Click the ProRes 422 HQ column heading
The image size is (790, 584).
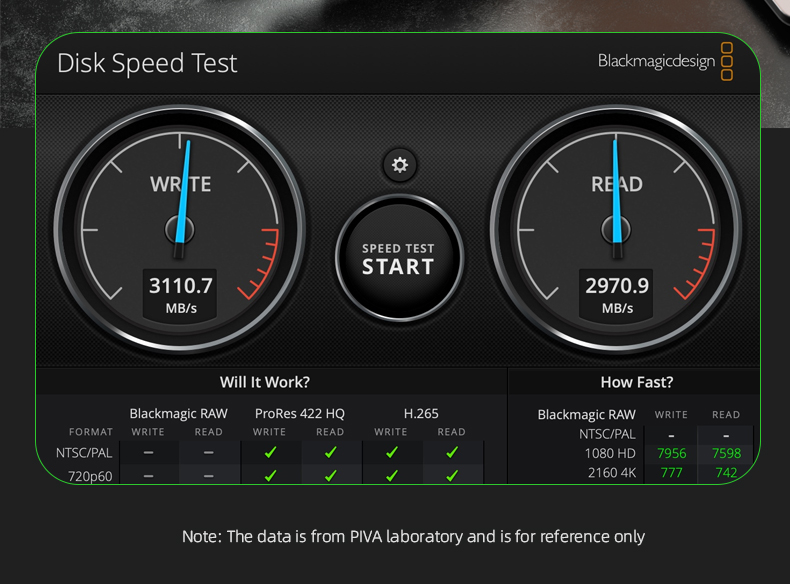300,413
